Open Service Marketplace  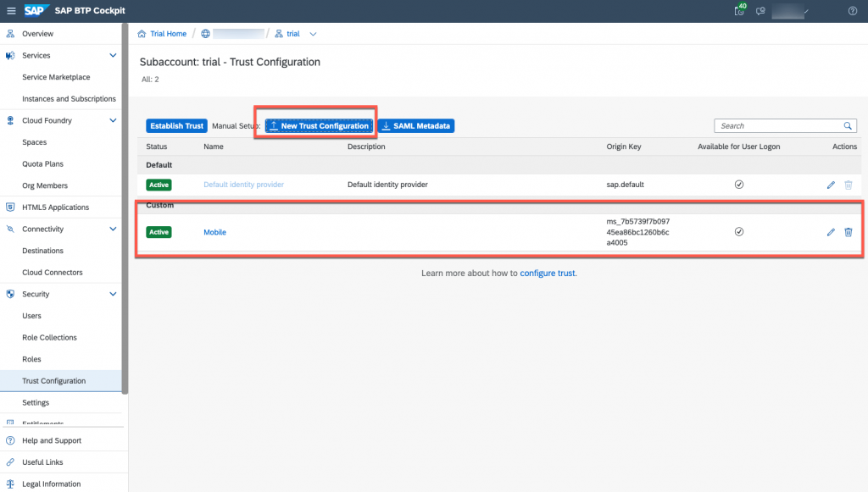[x=56, y=77]
